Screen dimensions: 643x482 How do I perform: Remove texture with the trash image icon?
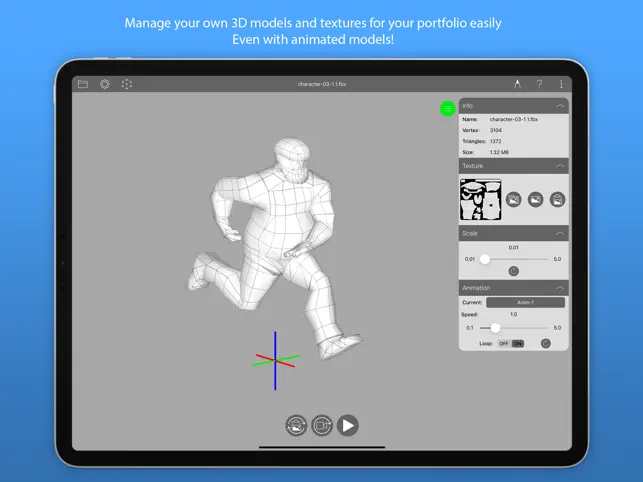(557, 200)
